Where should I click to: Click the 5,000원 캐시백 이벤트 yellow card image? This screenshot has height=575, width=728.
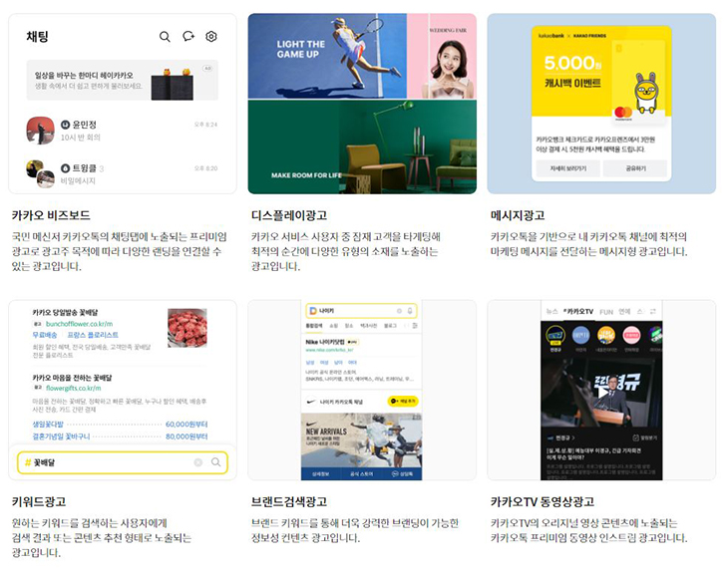pos(601,71)
